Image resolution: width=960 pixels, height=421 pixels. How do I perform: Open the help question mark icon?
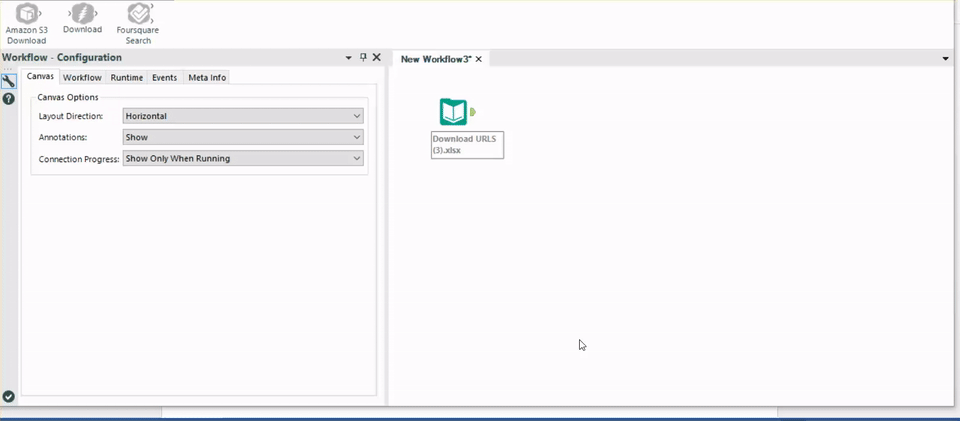point(9,99)
